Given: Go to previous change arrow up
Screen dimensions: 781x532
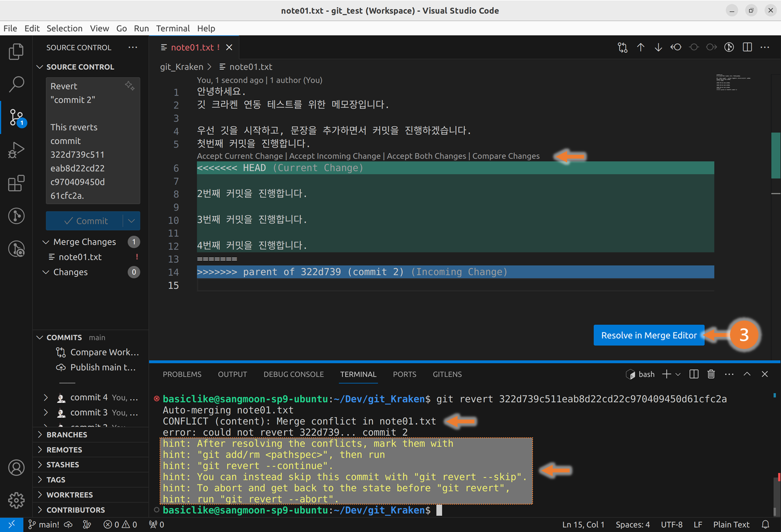Looking at the screenshot, I should [x=641, y=47].
